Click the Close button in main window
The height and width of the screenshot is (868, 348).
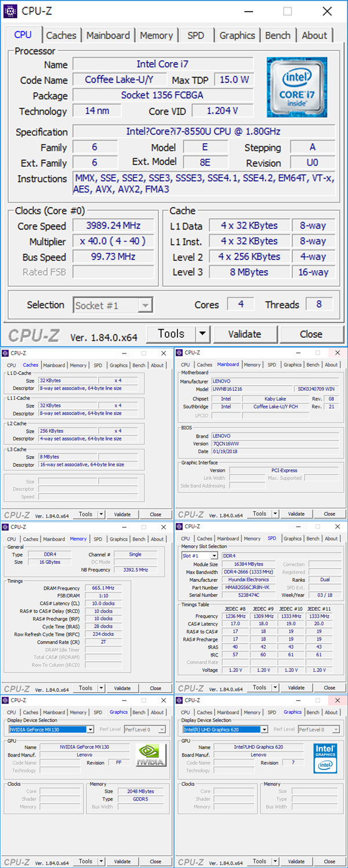(311, 334)
